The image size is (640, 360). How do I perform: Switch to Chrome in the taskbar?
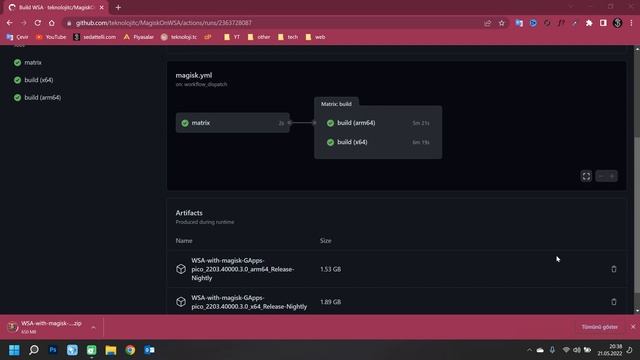point(130,350)
